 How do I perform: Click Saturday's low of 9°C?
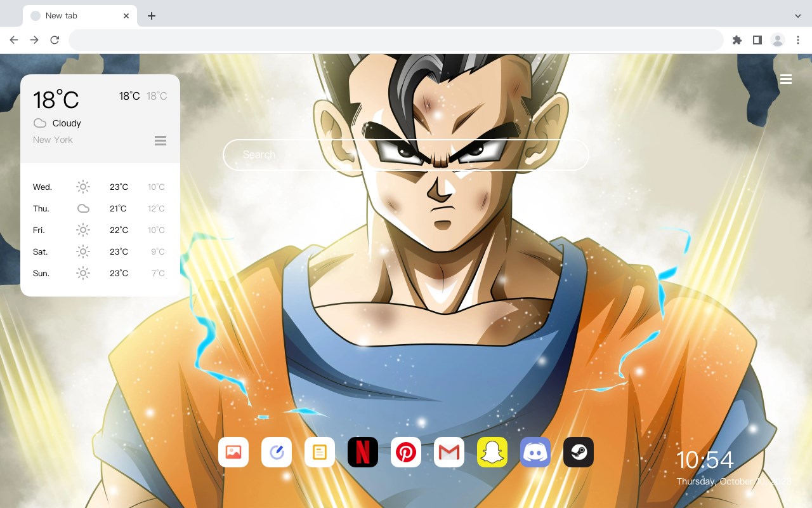pos(158,251)
